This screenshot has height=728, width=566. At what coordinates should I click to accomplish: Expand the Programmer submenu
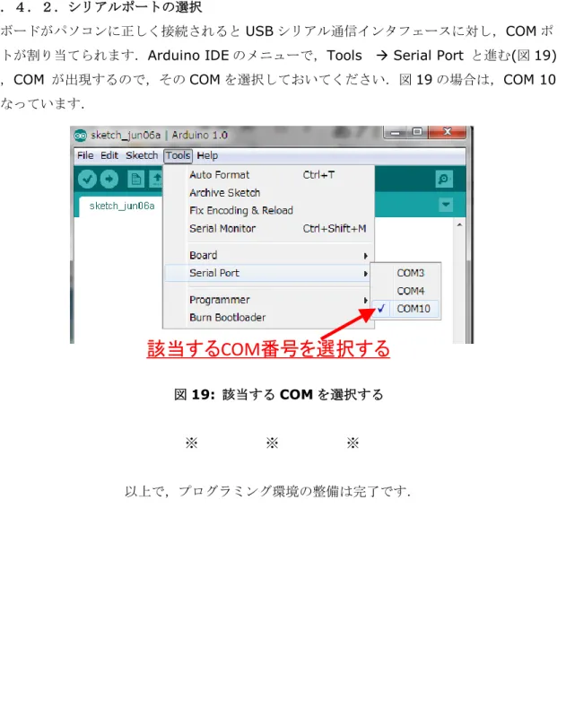tap(268, 300)
